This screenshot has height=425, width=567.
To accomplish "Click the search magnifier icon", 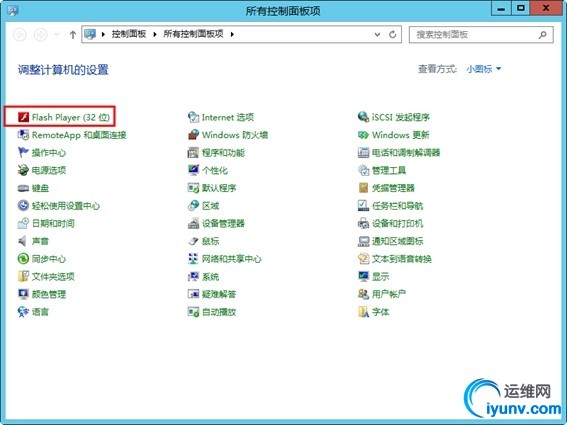I will pos(542,35).
